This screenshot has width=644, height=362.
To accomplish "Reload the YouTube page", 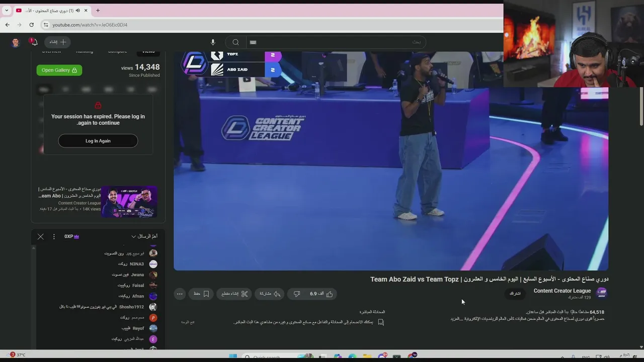I will [31, 25].
